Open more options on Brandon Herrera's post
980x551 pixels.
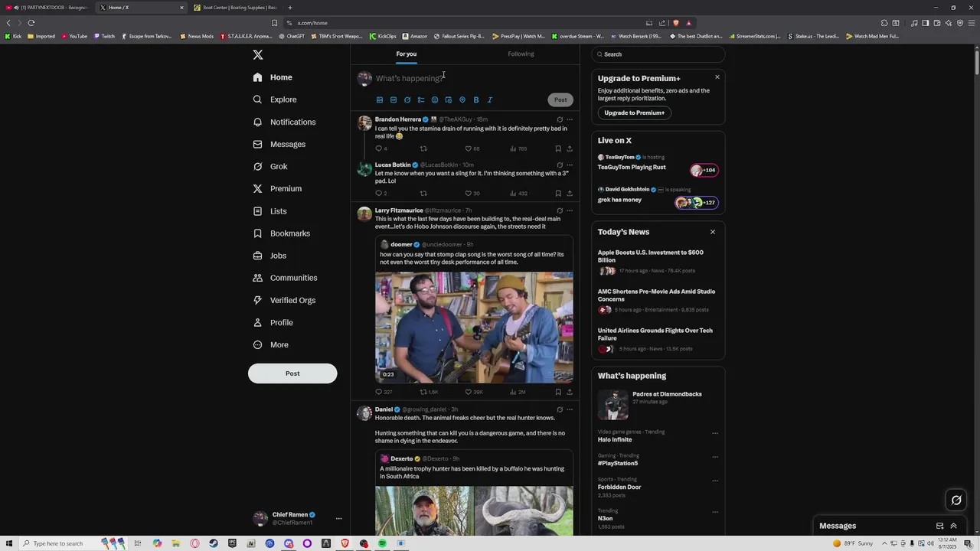(x=570, y=119)
